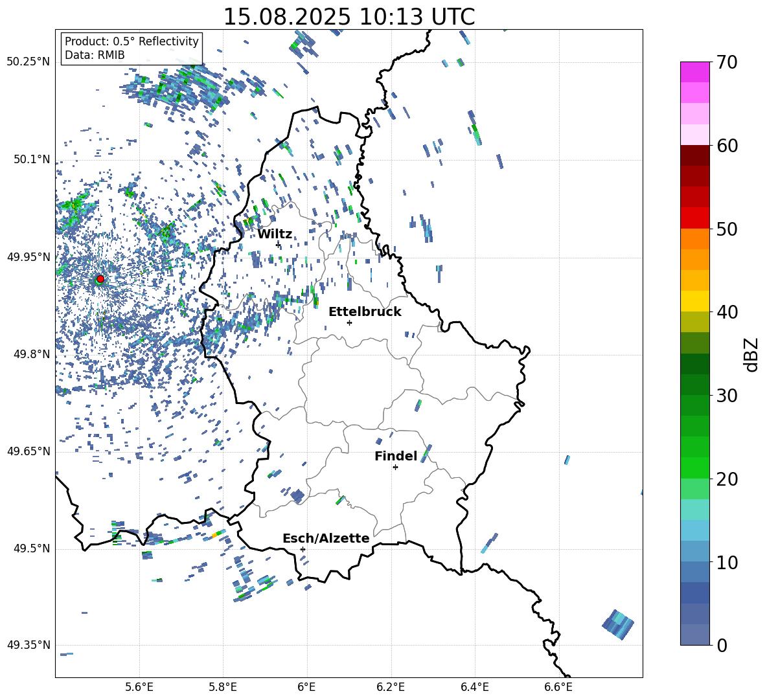Viewport: 767px width, 700px height.
Task: Click the 10 tick on colorbar
Action: [x=727, y=562]
